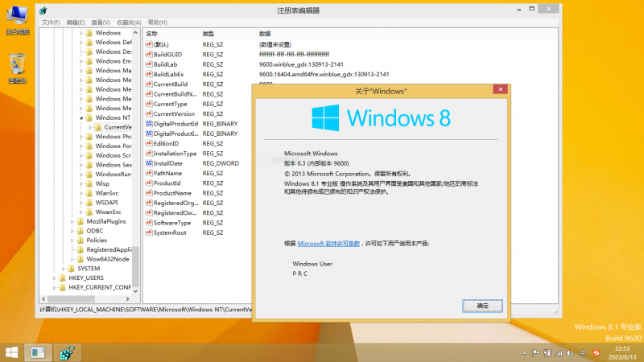Open the 查看(V) menu
This screenshot has width=644, height=362.
pyautogui.click(x=101, y=23)
